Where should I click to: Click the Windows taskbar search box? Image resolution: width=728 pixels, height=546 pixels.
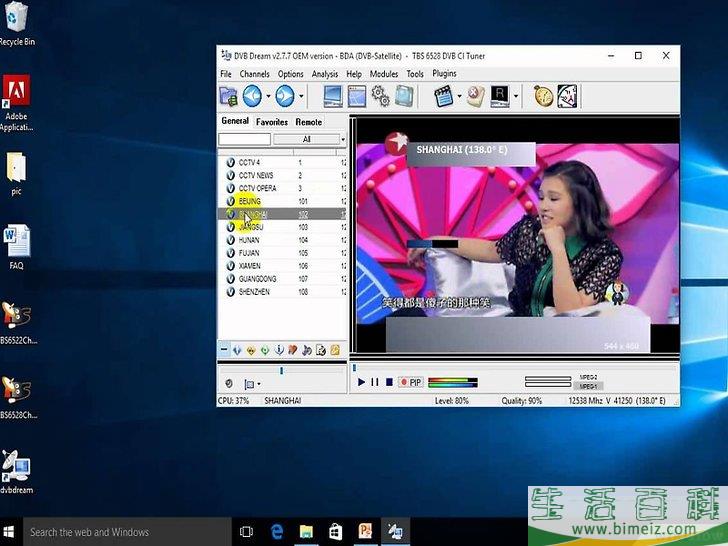click(120, 532)
